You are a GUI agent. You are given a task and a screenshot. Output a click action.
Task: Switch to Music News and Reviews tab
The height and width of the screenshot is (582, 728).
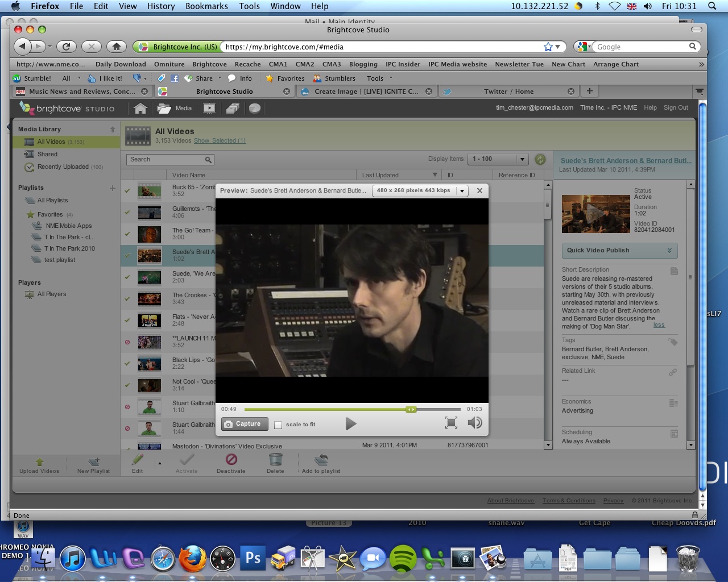82,91
